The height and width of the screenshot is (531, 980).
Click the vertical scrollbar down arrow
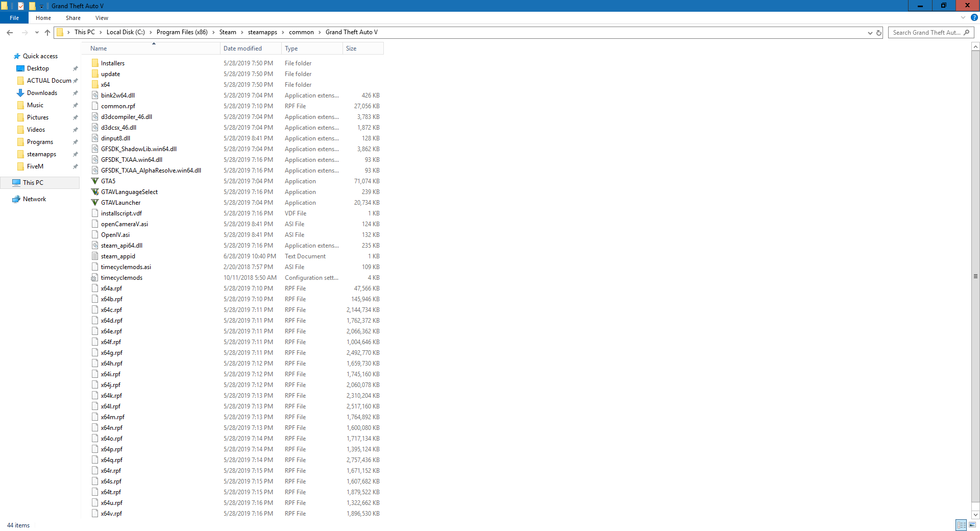click(975, 515)
